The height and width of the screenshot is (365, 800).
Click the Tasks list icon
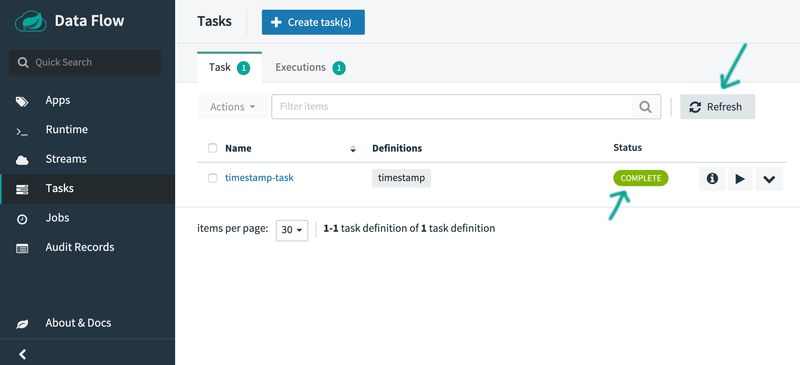point(22,190)
